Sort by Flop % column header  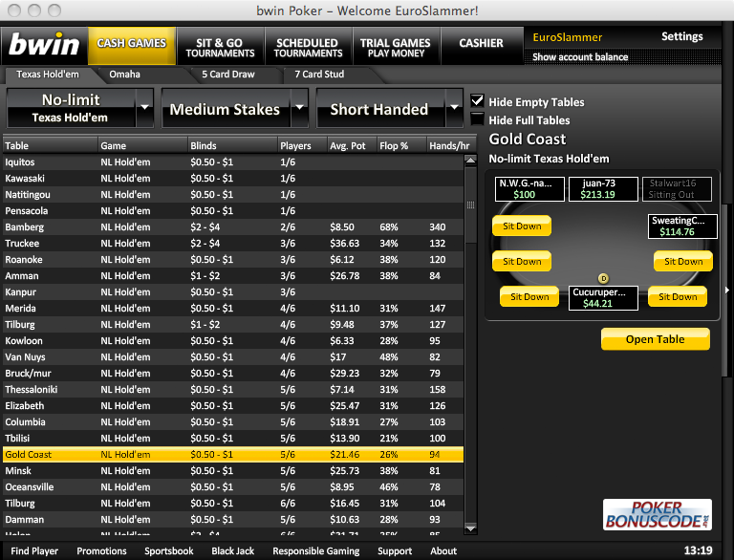[x=401, y=145]
